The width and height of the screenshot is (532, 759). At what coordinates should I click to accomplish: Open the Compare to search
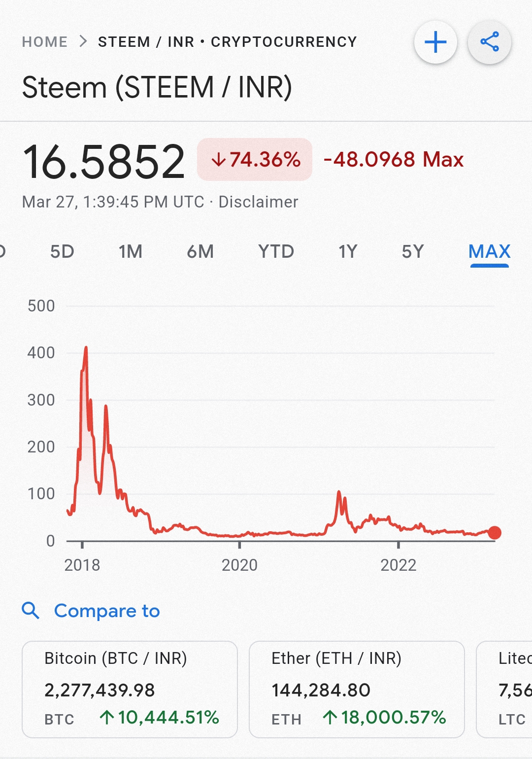click(x=107, y=611)
